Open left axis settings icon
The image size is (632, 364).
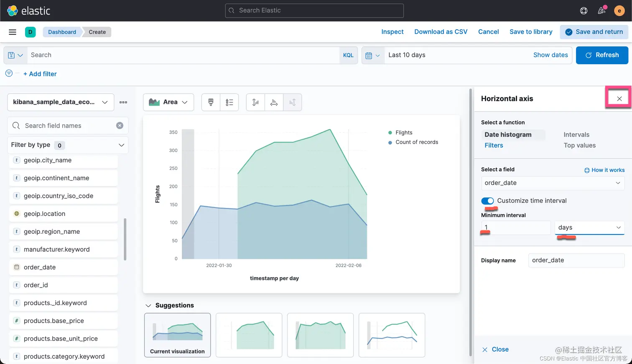[x=255, y=102]
